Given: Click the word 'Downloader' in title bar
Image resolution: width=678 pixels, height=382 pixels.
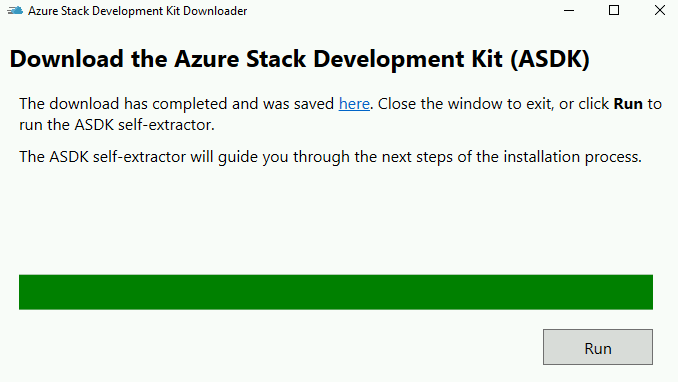Looking at the screenshot, I should [215, 11].
